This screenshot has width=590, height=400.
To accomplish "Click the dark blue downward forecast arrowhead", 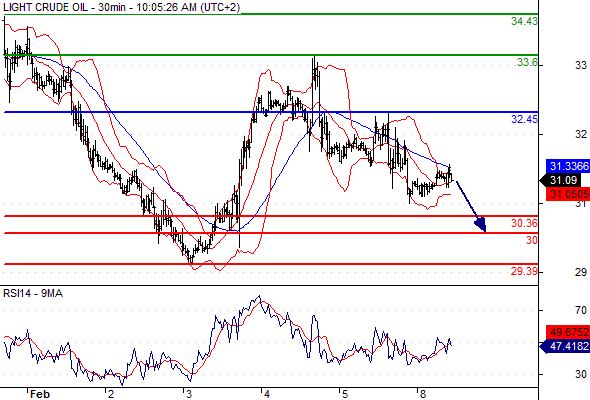I will [x=481, y=225].
